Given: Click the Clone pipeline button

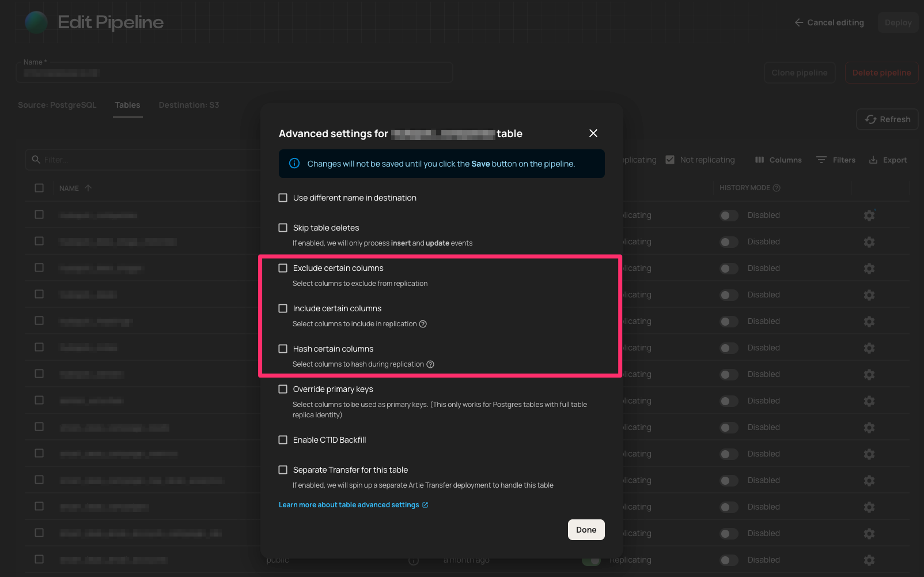Looking at the screenshot, I should (800, 73).
